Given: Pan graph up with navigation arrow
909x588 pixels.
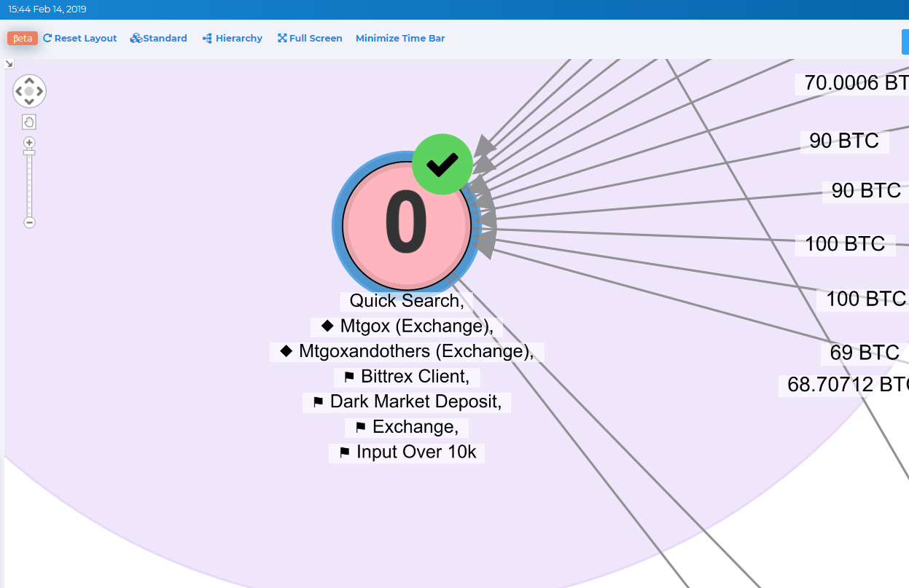Looking at the screenshot, I should (x=29, y=81).
